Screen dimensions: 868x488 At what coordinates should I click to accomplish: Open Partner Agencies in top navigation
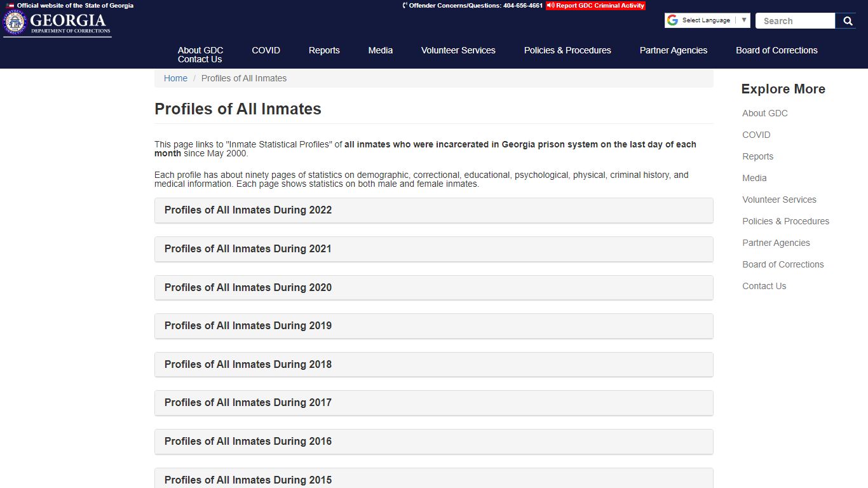point(674,50)
